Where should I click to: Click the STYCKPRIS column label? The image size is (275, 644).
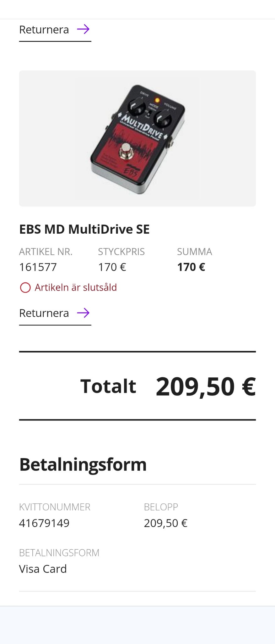pyautogui.click(x=121, y=252)
